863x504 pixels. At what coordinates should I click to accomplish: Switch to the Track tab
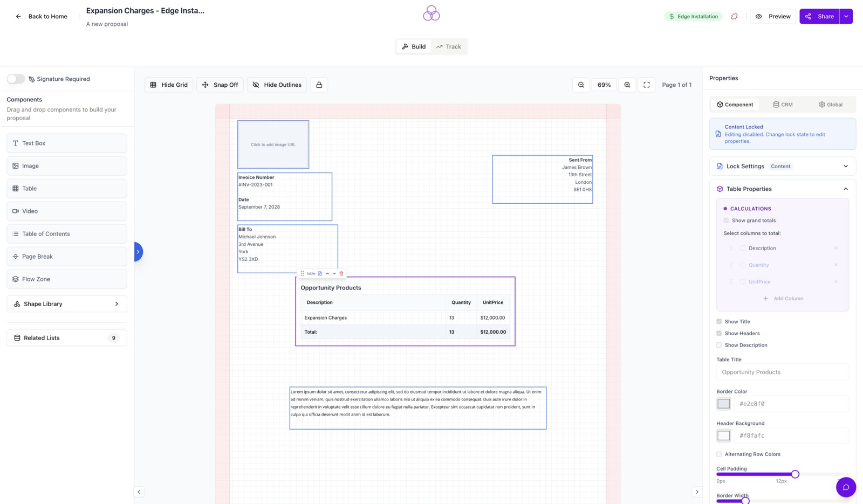pos(449,46)
